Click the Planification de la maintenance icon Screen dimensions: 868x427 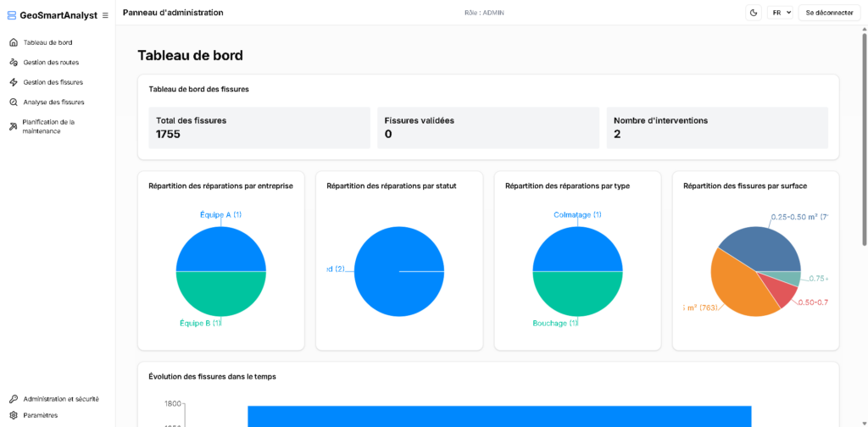tap(14, 126)
